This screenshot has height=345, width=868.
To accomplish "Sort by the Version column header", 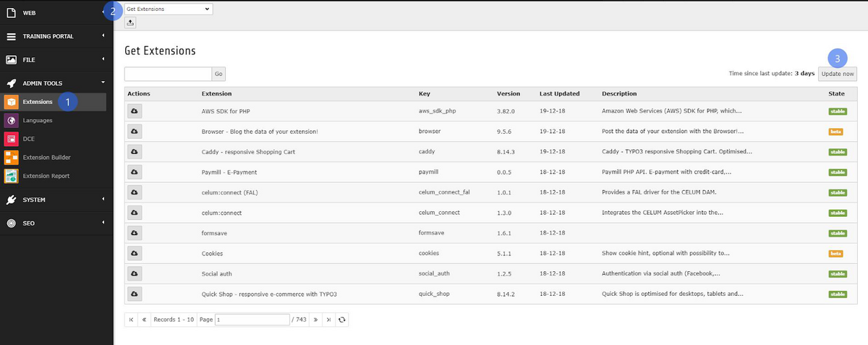I will point(508,94).
